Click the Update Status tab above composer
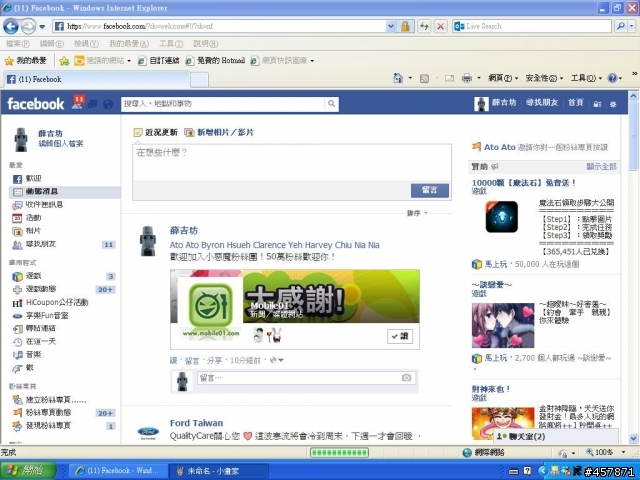 coord(156,132)
